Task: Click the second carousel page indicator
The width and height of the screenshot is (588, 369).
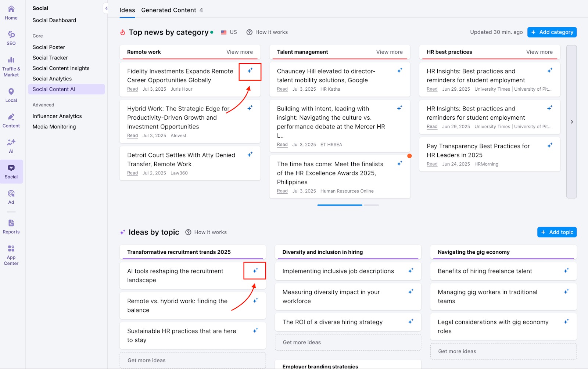Action: pos(371,205)
